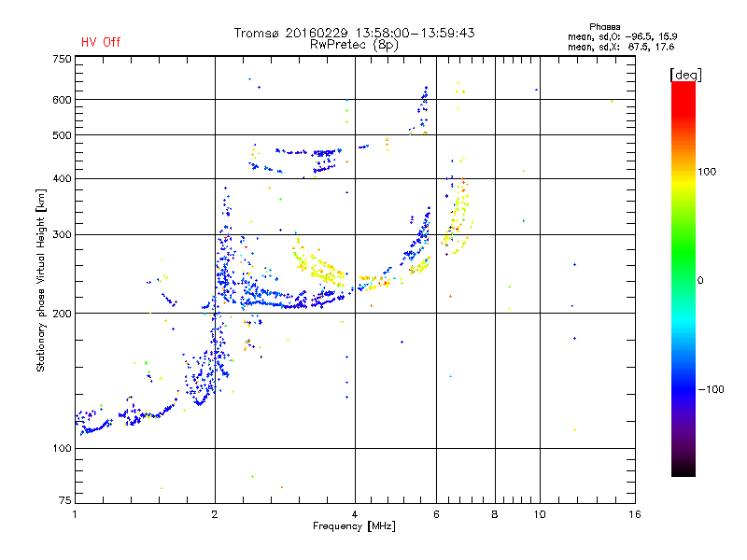Click the colorbar at the -100 deg mark

click(684, 389)
